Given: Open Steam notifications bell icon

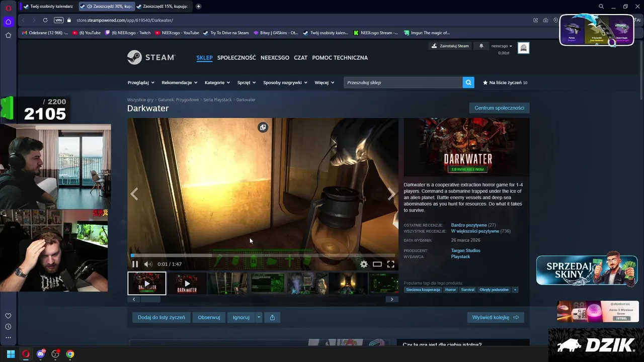Looking at the screenshot, I should tap(481, 46).
